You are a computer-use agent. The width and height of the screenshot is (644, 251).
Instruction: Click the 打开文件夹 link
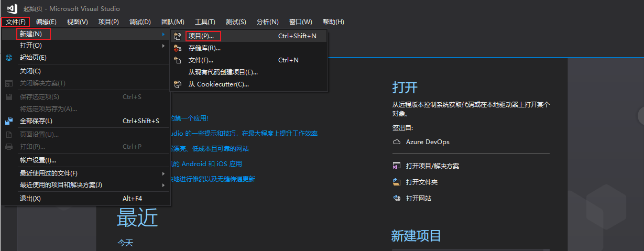(x=422, y=182)
